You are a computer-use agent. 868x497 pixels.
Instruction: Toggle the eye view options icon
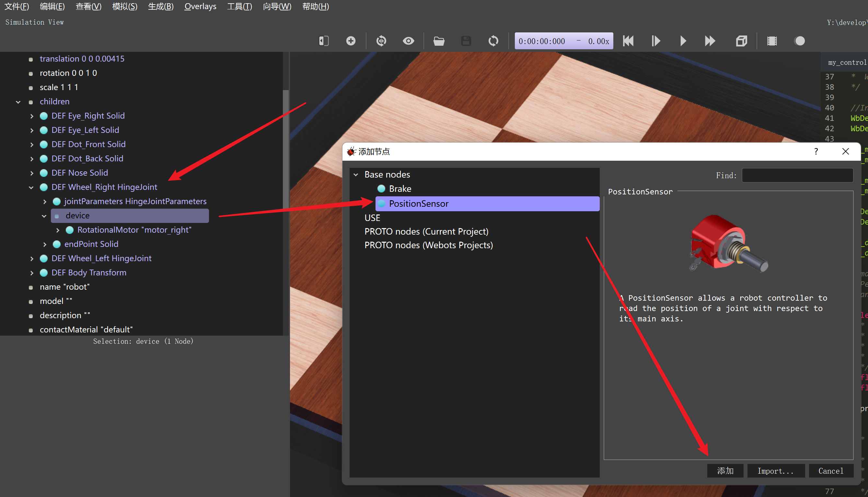point(408,41)
